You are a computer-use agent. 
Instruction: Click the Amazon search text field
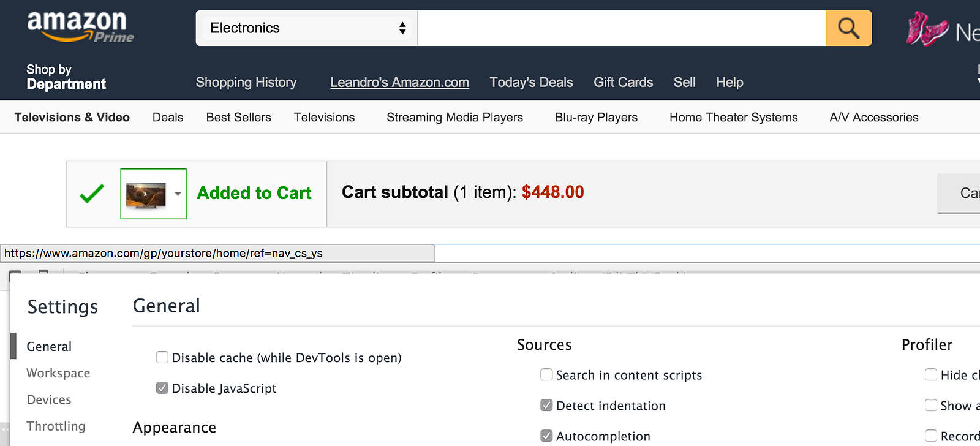pos(621,28)
